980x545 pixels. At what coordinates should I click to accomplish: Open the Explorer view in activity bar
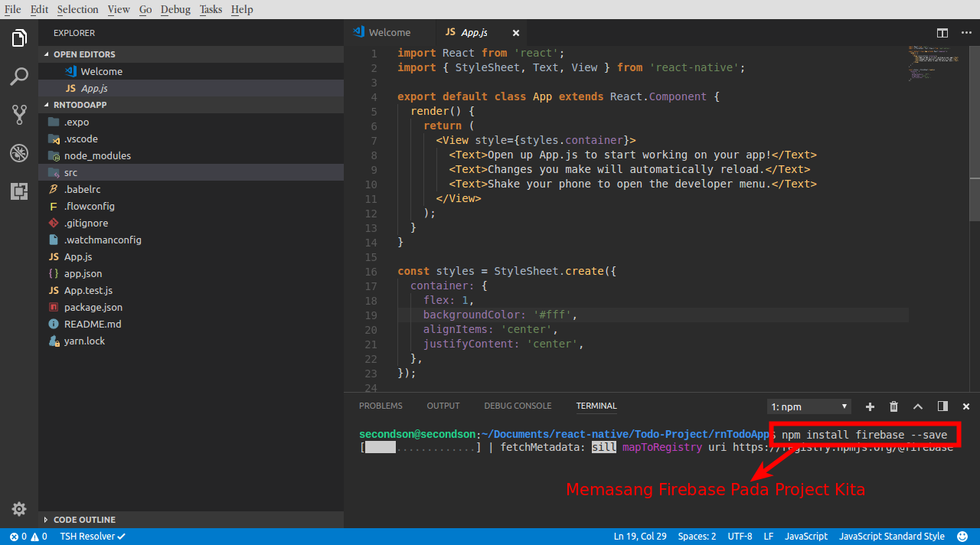pos(19,38)
